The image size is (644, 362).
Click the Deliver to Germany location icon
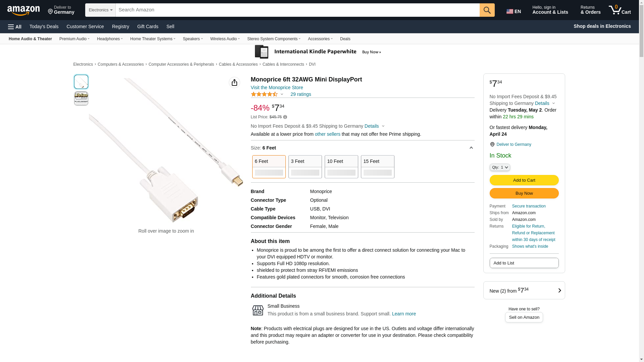tap(492, 144)
